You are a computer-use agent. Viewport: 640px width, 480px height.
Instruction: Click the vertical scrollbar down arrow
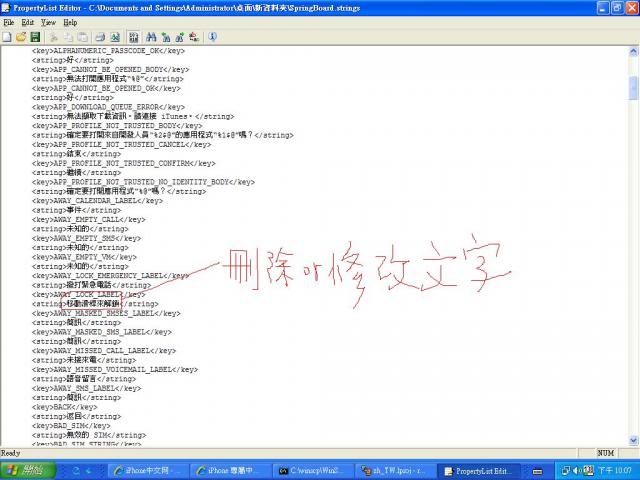pyautogui.click(x=634, y=441)
